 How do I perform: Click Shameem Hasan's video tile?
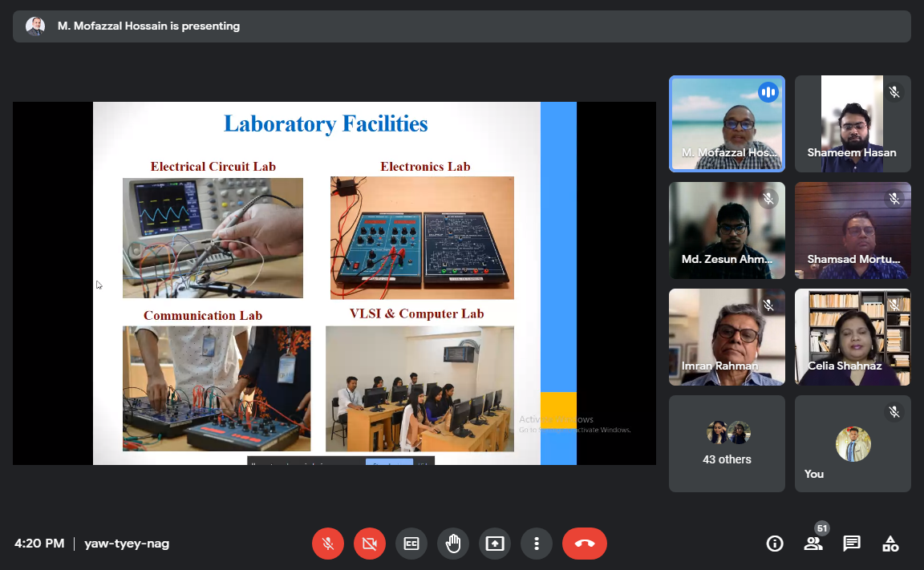[x=853, y=123]
